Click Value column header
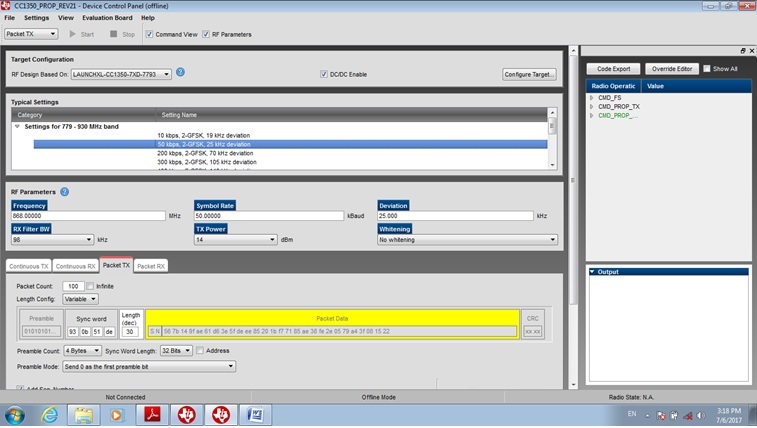This screenshot has width=757, height=428. [696, 86]
